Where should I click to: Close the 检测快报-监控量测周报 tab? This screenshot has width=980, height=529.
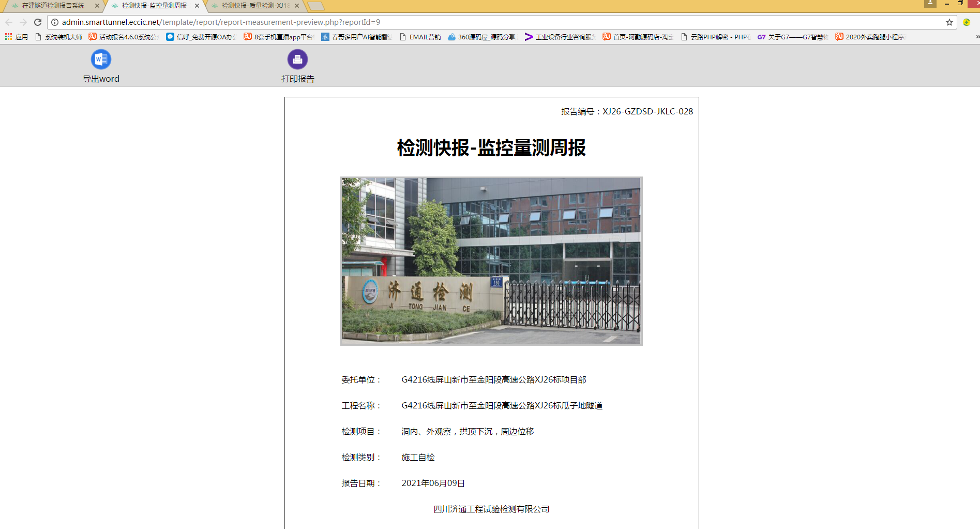tap(197, 6)
